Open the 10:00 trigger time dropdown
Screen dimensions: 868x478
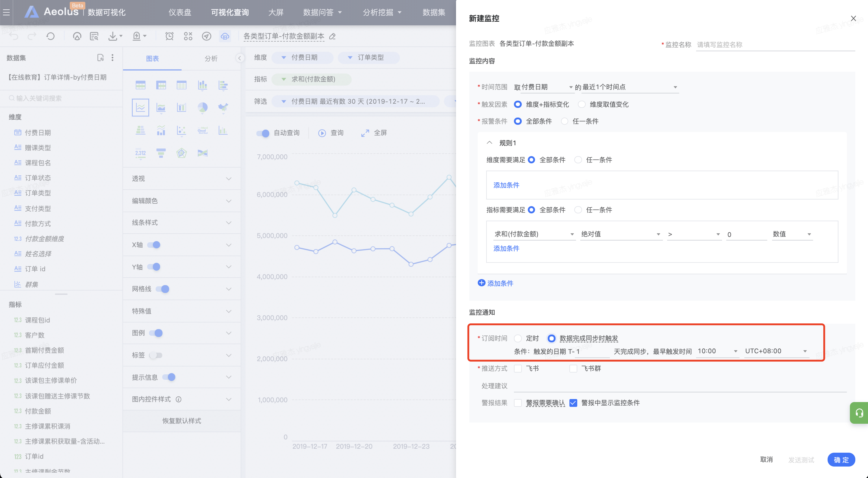[718, 351]
